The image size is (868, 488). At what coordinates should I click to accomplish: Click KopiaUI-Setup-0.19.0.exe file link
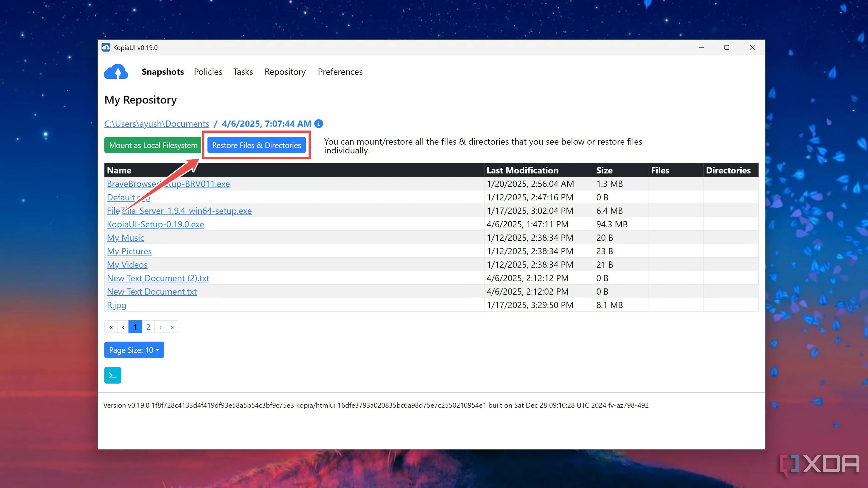click(x=155, y=224)
